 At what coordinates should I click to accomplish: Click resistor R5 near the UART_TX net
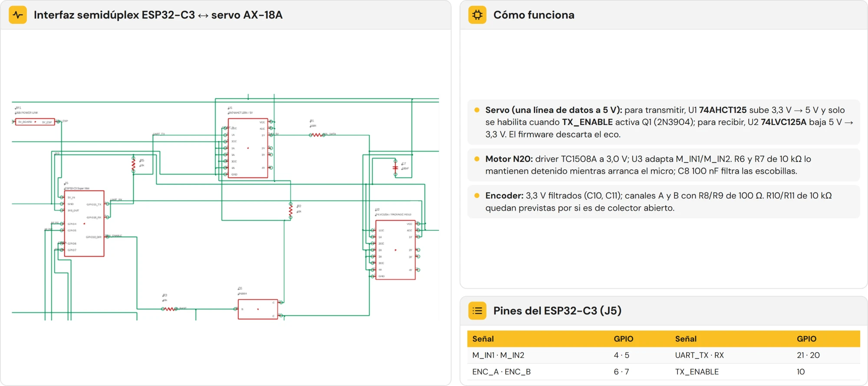pyautogui.click(x=133, y=165)
